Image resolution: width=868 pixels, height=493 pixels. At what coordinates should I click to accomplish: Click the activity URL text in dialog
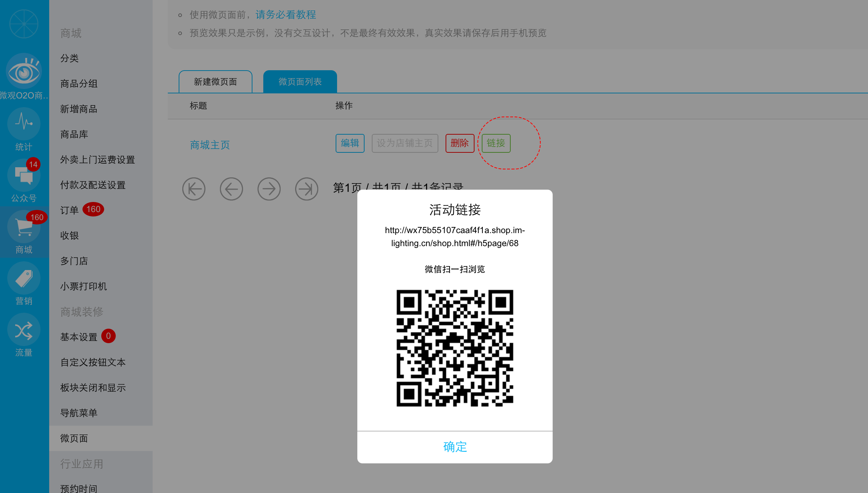click(x=455, y=237)
